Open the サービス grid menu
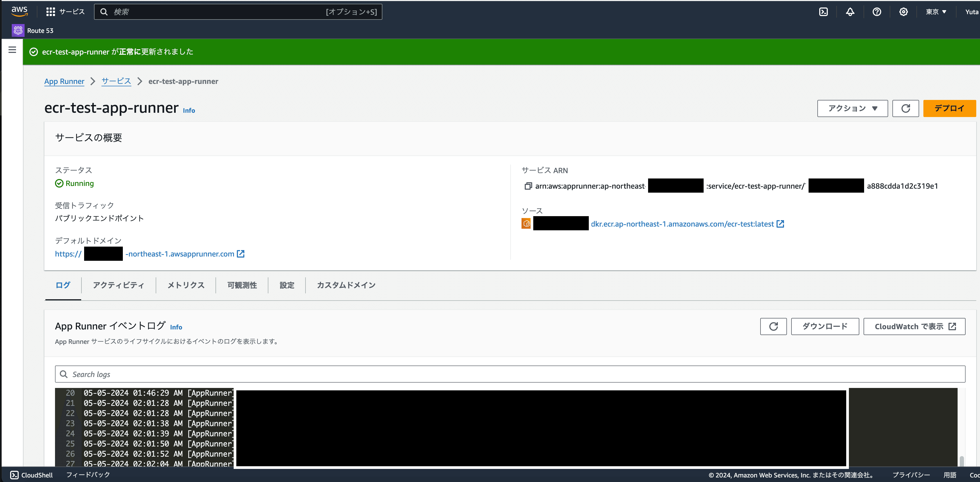Screen dimensions: 980x482 [x=65, y=12]
